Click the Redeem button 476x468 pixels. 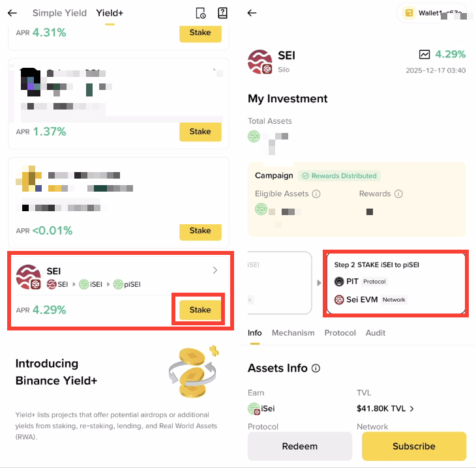point(300,446)
